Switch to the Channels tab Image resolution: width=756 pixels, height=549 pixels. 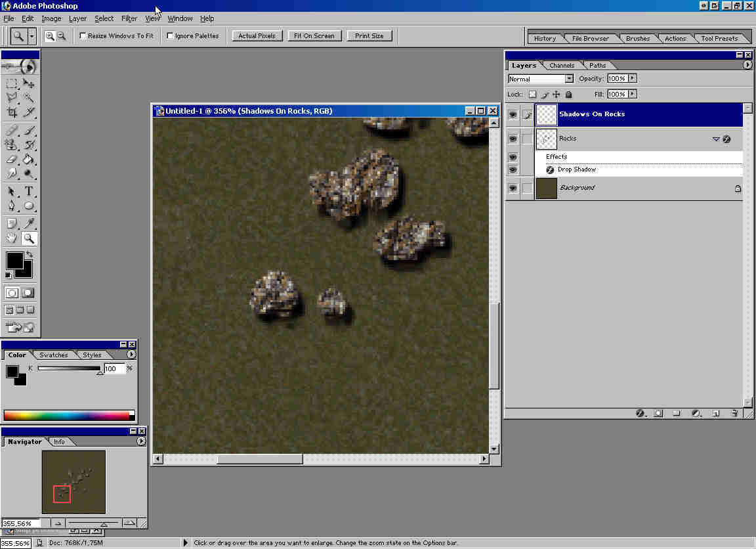(562, 66)
